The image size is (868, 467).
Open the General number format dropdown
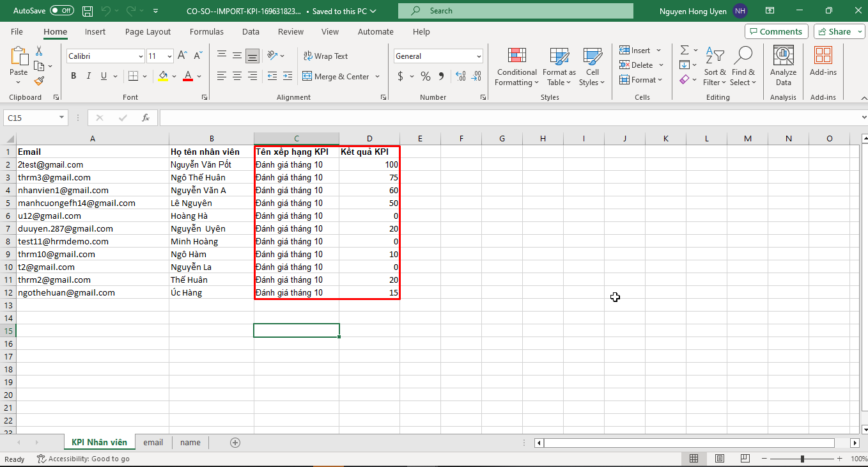pos(479,56)
